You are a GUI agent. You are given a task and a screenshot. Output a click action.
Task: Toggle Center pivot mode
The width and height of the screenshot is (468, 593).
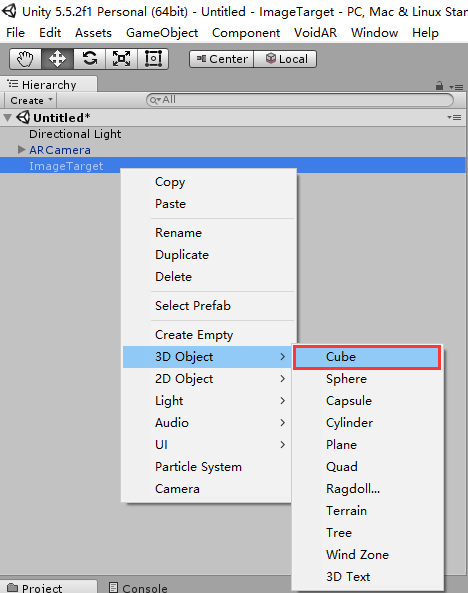pyautogui.click(x=222, y=59)
